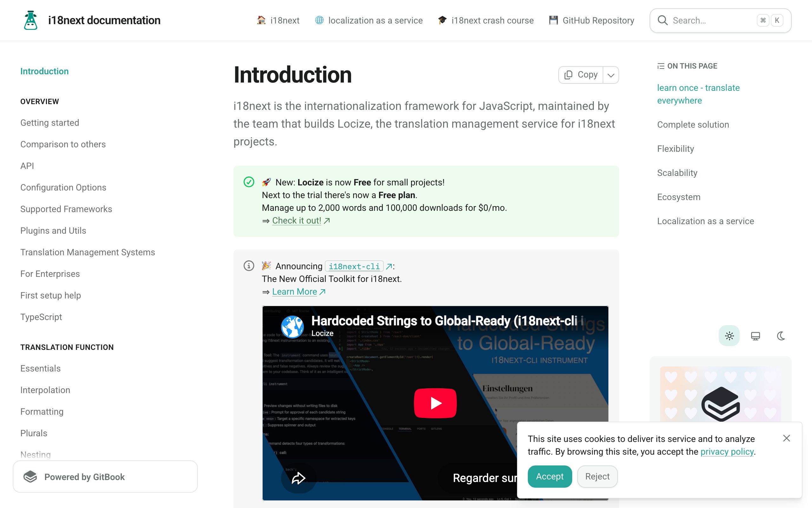Open Supported Frameworks page
Screen dimensions: 812x508
click(66, 209)
